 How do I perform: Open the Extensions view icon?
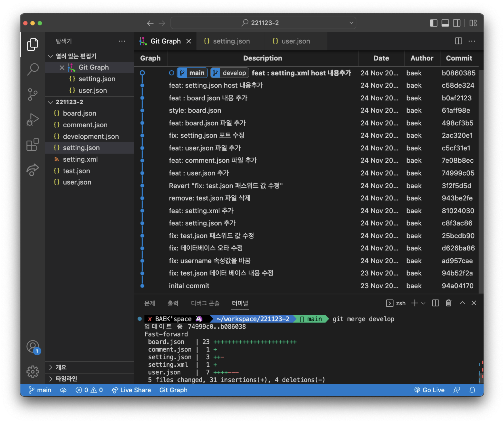(x=33, y=145)
